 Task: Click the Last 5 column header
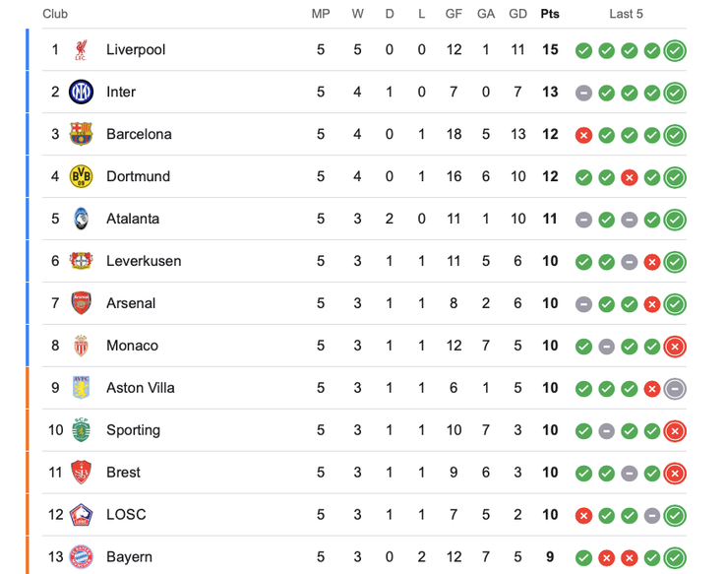626,14
